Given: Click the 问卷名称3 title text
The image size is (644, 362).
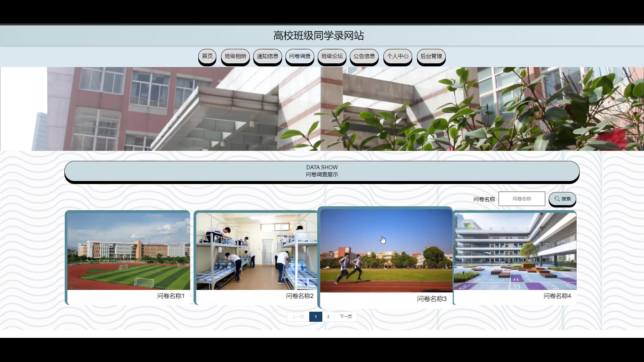Looking at the screenshot, I should 432,299.
